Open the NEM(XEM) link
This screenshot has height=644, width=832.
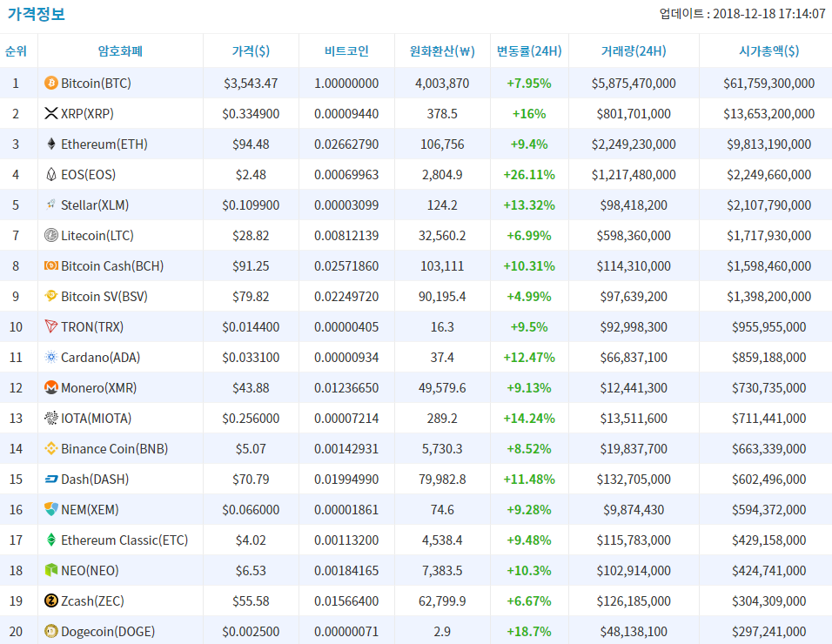[x=91, y=510]
